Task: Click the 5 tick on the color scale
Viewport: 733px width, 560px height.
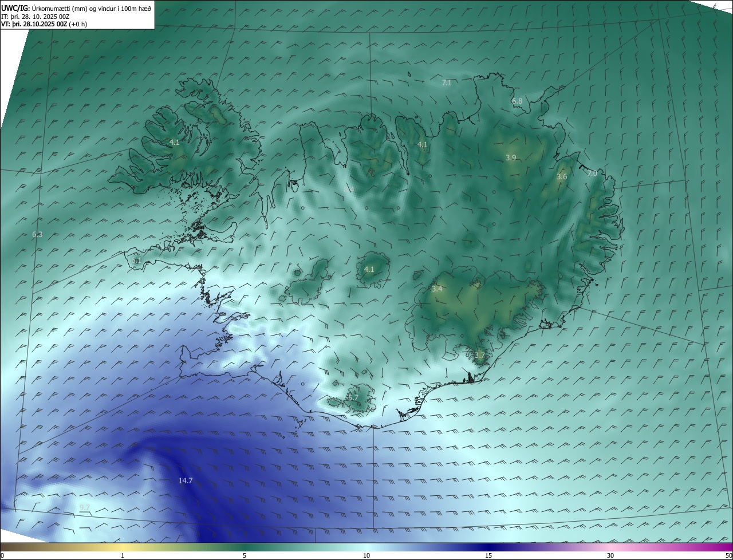Action: [245, 555]
